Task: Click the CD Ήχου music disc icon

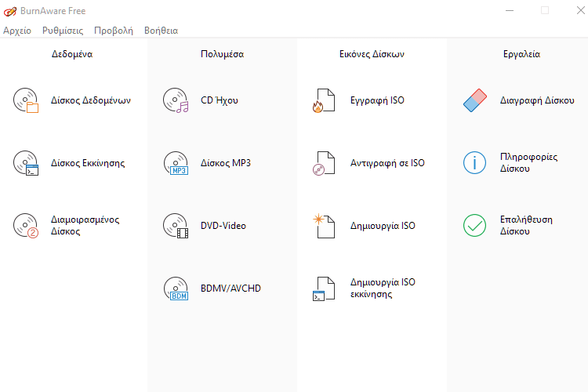Action: pyautogui.click(x=176, y=100)
